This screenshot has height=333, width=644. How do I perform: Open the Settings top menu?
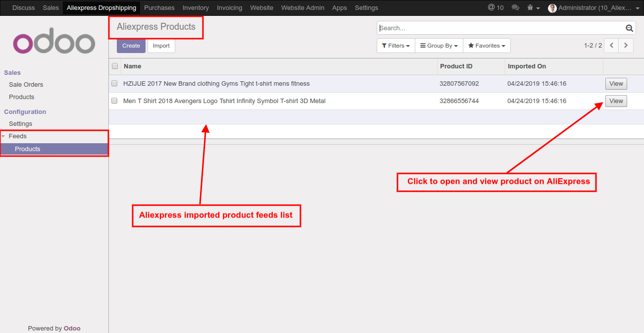coord(366,7)
